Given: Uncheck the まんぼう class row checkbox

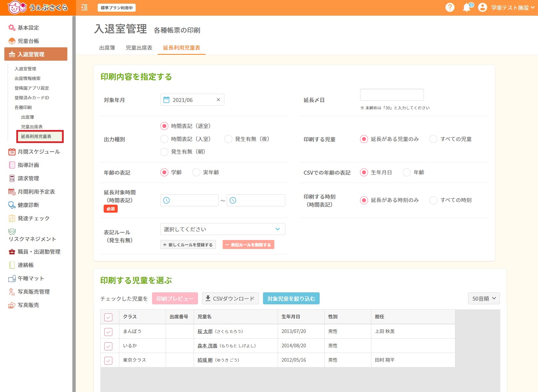Looking at the screenshot, I should 108,332.
